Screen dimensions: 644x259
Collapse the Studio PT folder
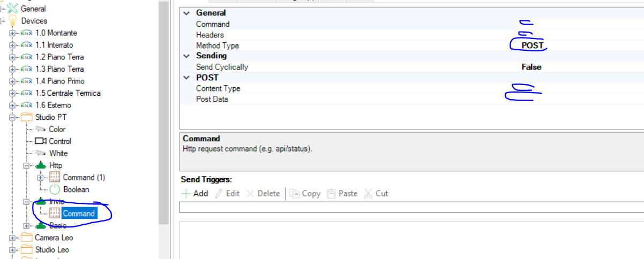click(12, 117)
